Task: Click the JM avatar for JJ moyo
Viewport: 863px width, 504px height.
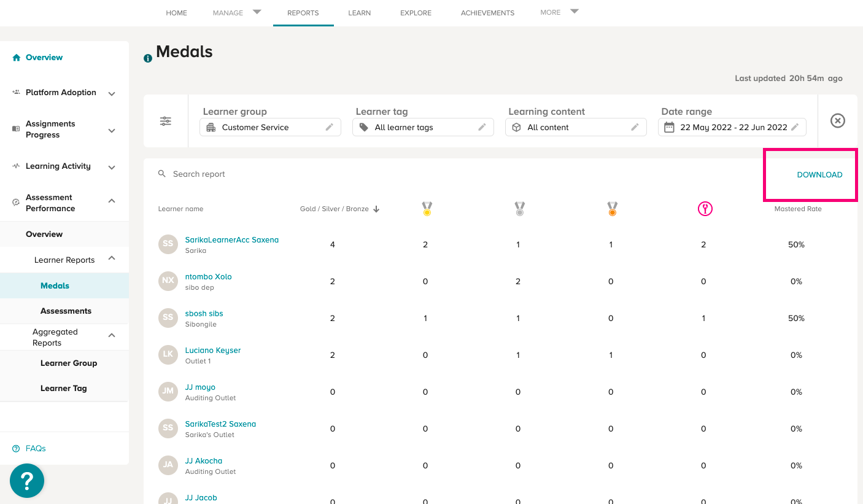Action: point(168,392)
